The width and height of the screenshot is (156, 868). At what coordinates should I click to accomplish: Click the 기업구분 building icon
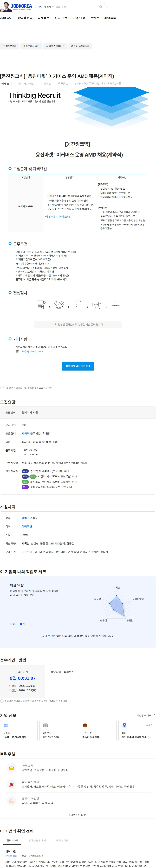click(x=45, y=725)
